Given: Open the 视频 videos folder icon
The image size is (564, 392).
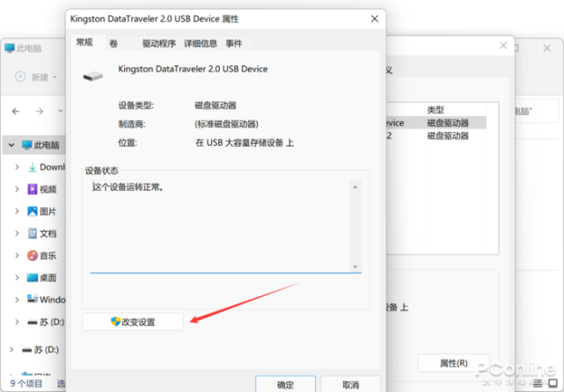Looking at the screenshot, I should 33,189.
